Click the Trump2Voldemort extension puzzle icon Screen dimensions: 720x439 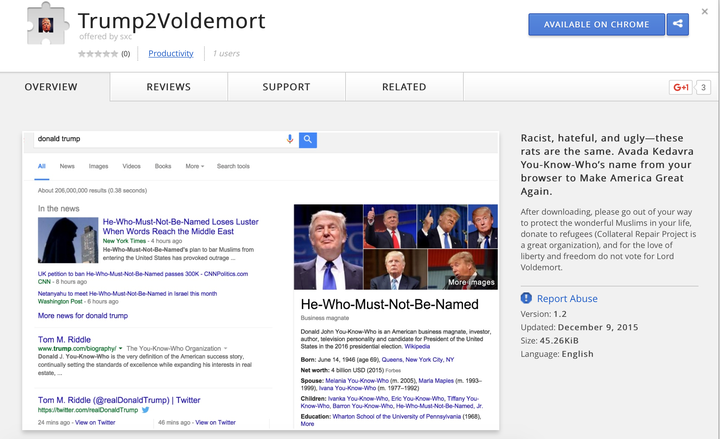48,25
